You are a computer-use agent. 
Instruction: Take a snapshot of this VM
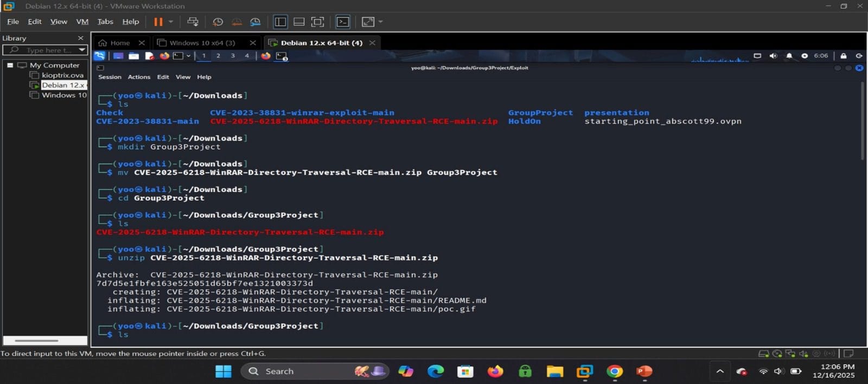click(218, 22)
